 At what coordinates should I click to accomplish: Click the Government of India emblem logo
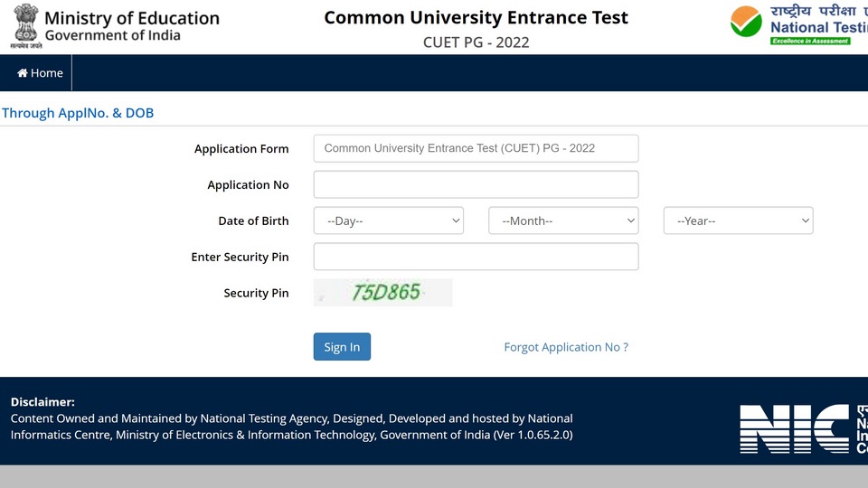click(x=25, y=26)
